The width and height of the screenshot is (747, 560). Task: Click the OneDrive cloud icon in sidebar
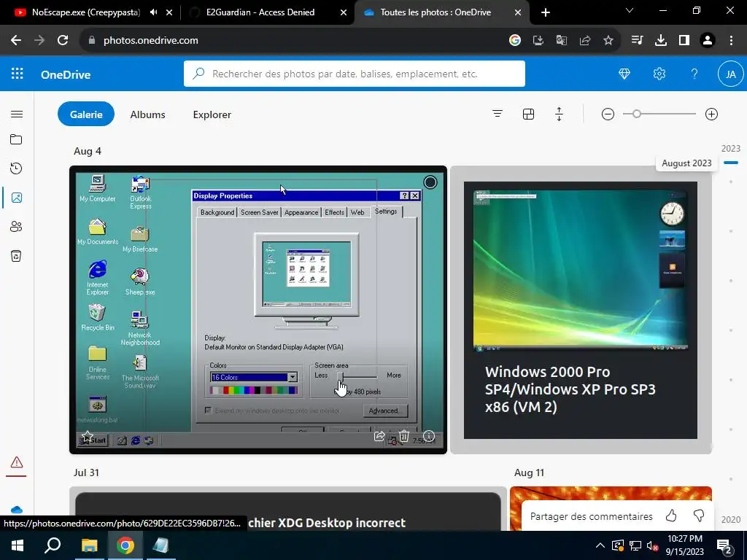(17, 510)
